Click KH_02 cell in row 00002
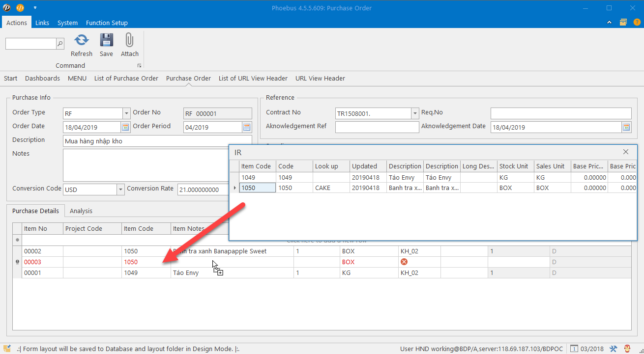 [x=420, y=251]
